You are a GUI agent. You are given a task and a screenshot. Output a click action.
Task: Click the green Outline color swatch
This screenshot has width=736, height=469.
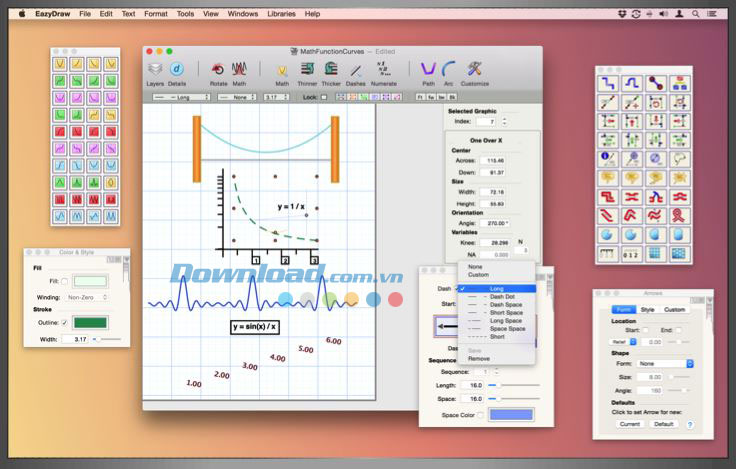90,322
